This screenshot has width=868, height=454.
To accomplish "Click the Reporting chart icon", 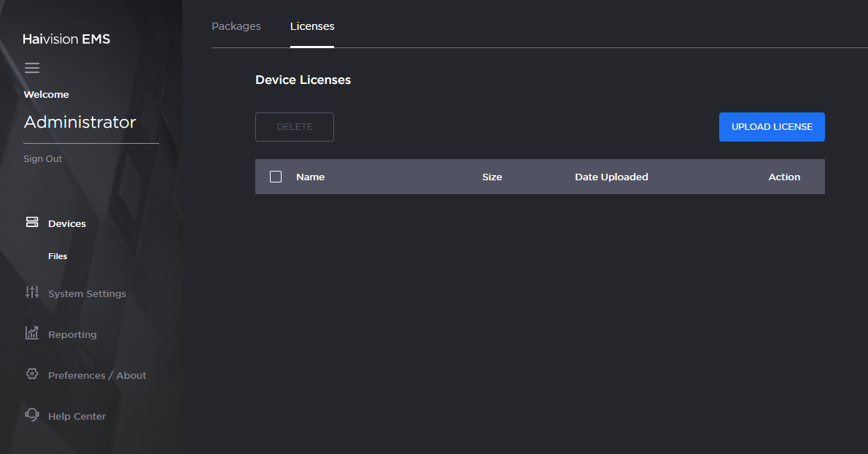I will [x=32, y=334].
